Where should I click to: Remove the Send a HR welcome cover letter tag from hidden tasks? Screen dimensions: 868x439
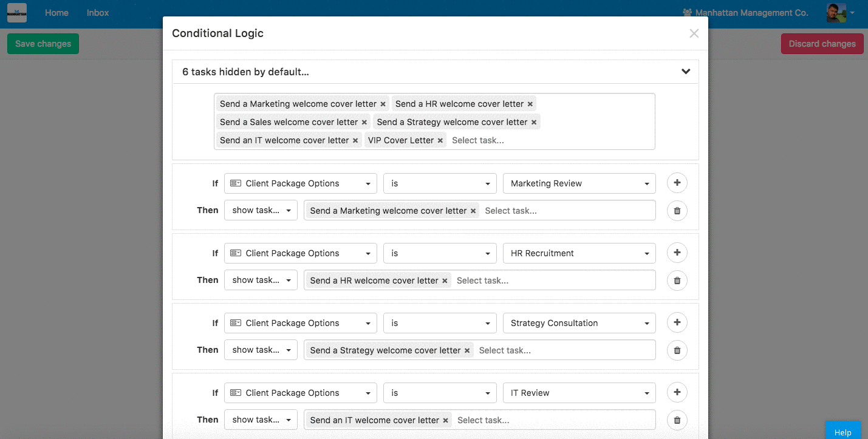point(530,104)
